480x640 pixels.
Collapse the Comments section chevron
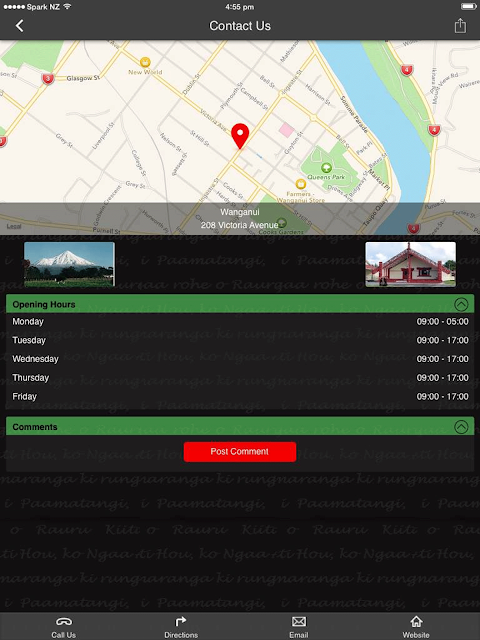point(461,427)
